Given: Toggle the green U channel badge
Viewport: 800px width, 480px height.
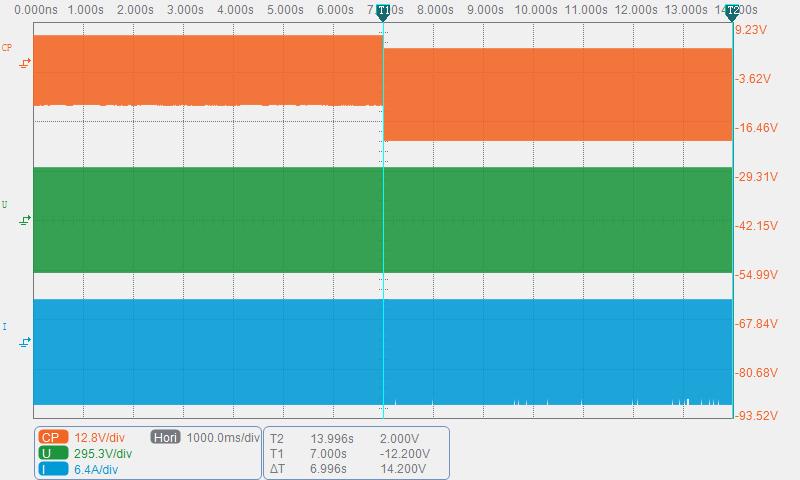Looking at the screenshot, I should click(53, 453).
